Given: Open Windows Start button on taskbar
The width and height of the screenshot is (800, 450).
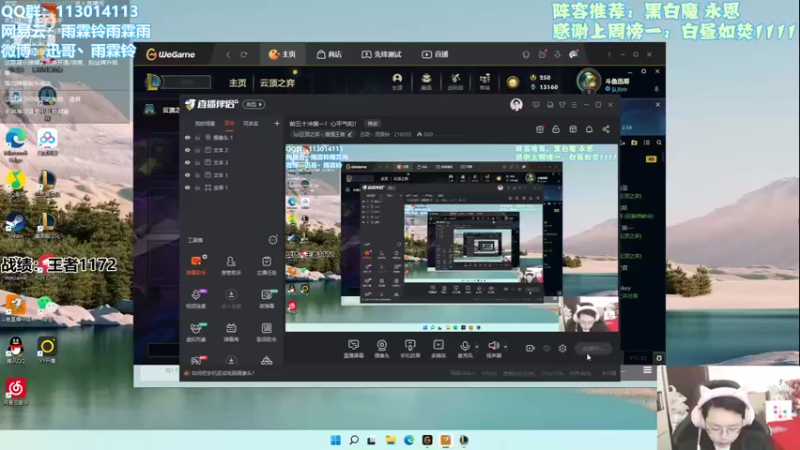Looking at the screenshot, I should pos(336,440).
